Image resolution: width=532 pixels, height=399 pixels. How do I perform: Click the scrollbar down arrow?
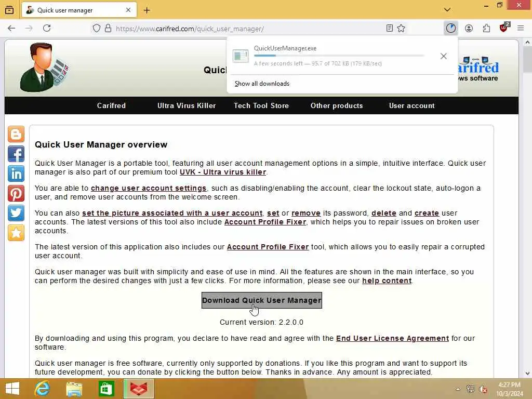click(527, 374)
